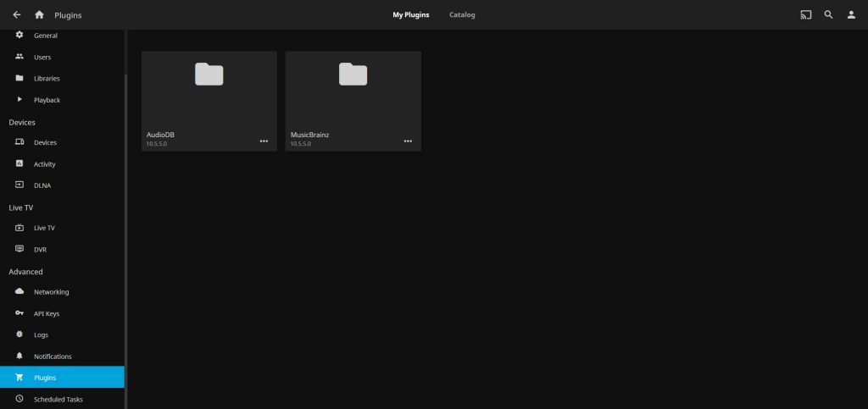Switch to the Catalog tab
Screen dimensions: 868x409
coord(462,15)
